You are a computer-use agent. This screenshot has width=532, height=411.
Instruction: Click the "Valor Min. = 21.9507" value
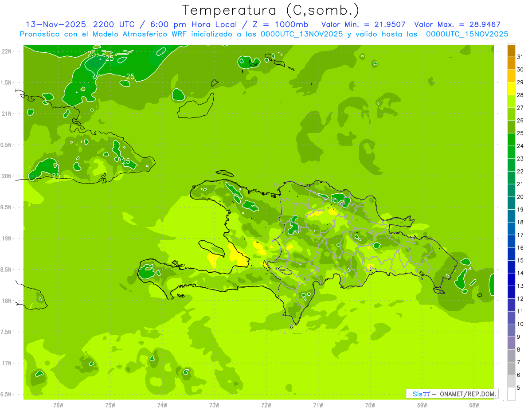coord(363,24)
